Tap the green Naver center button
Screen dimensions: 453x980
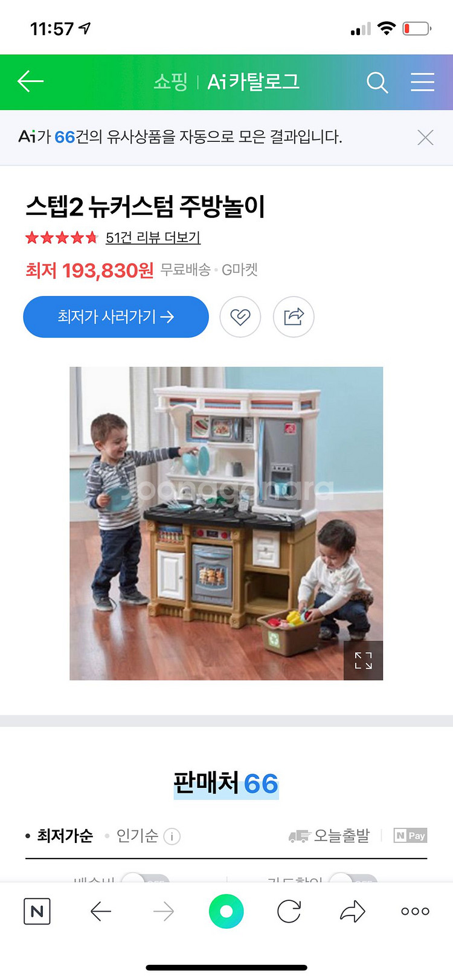point(226,911)
